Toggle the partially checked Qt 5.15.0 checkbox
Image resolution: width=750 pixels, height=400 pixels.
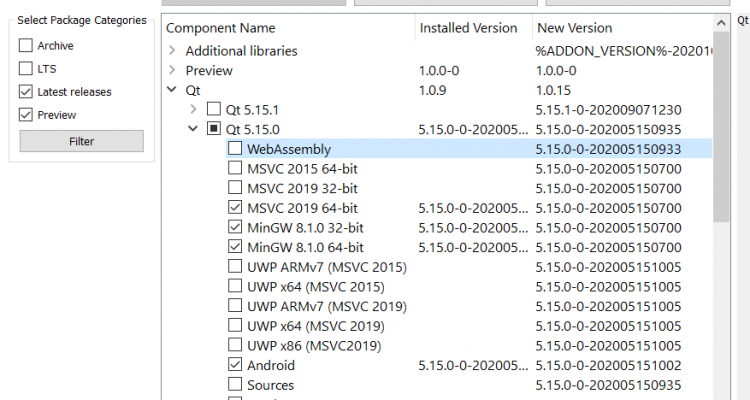[x=214, y=129]
